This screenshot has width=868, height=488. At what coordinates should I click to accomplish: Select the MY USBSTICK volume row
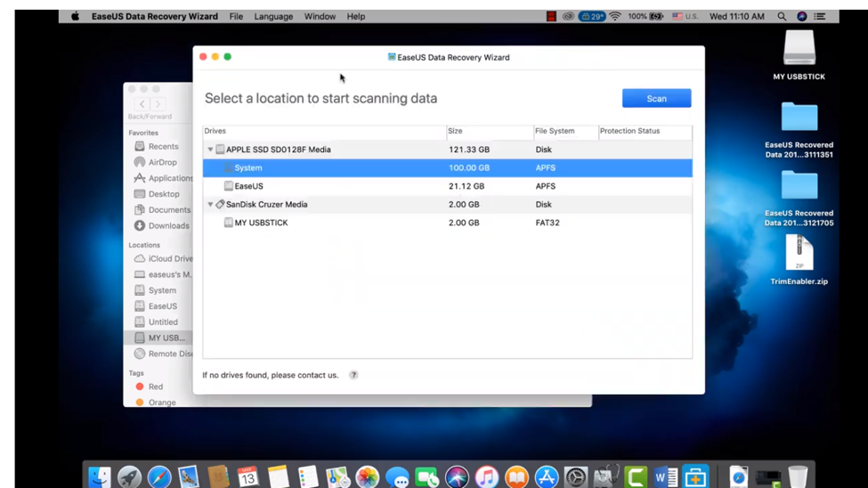pyautogui.click(x=447, y=223)
